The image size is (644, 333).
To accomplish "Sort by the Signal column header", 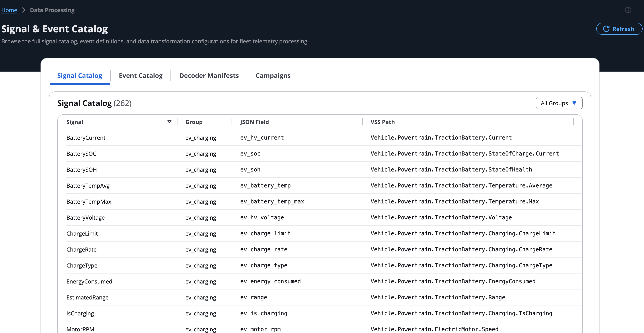I will pos(75,122).
